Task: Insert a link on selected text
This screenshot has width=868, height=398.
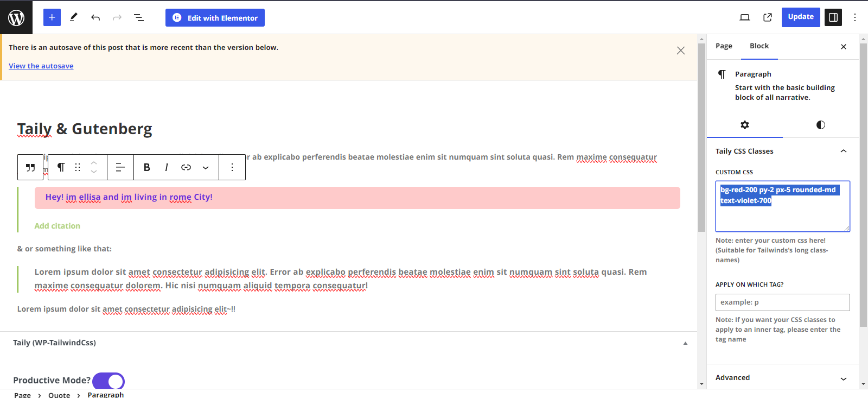Action: 186,167
